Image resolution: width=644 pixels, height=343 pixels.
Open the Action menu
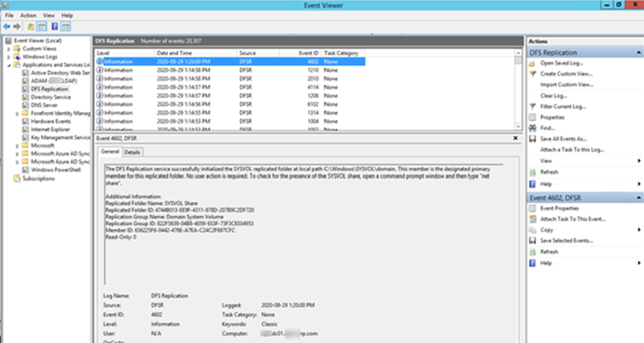(28, 15)
